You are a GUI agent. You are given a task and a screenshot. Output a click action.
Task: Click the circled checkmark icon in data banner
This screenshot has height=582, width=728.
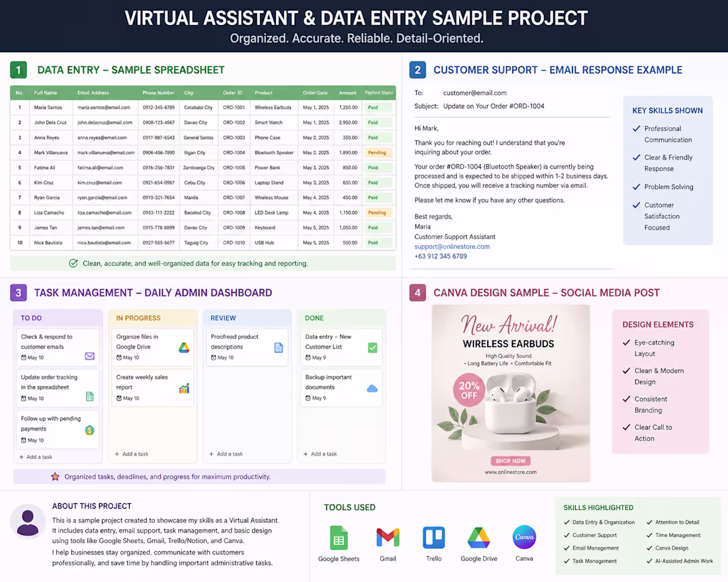pos(73,263)
